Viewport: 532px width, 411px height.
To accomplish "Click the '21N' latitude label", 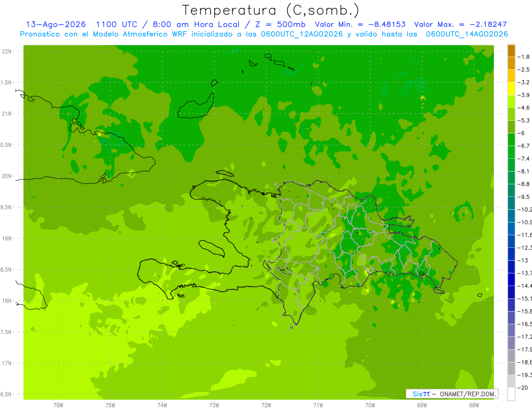I will (7, 114).
